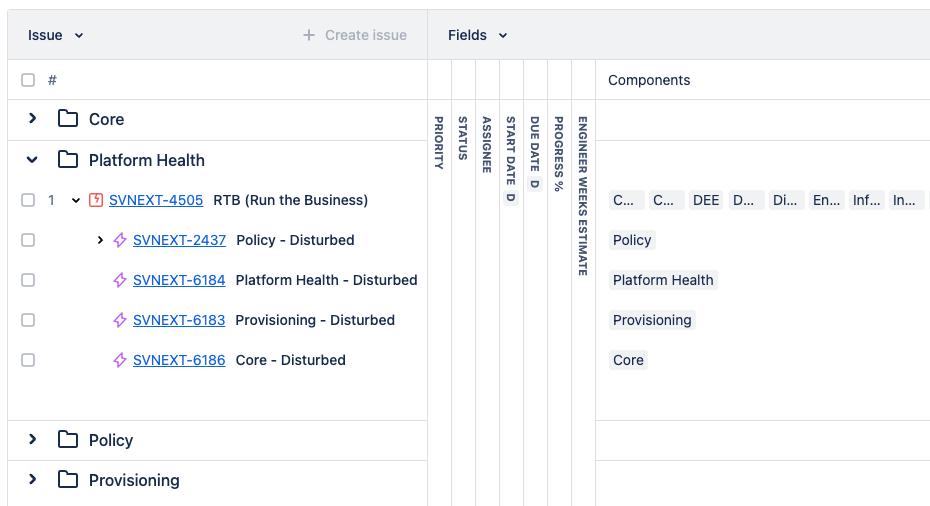
Task: Check the box for the SVNEXT-4505 row
Action: (28, 200)
